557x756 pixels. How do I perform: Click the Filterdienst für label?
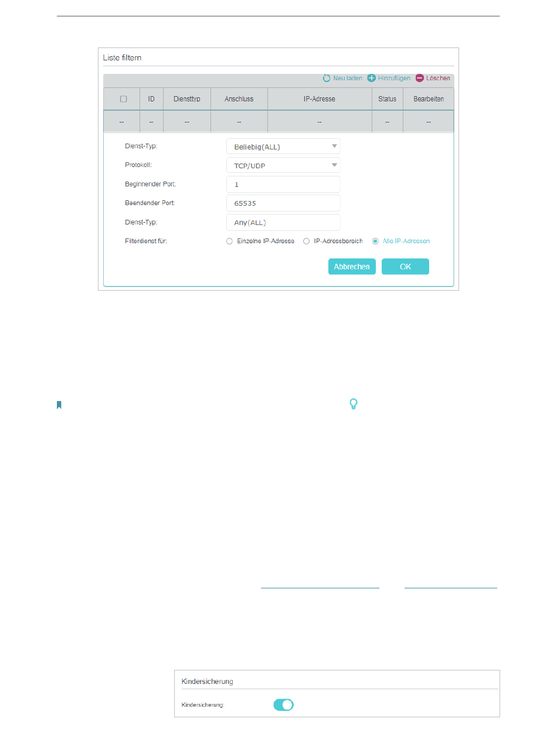[x=146, y=241]
